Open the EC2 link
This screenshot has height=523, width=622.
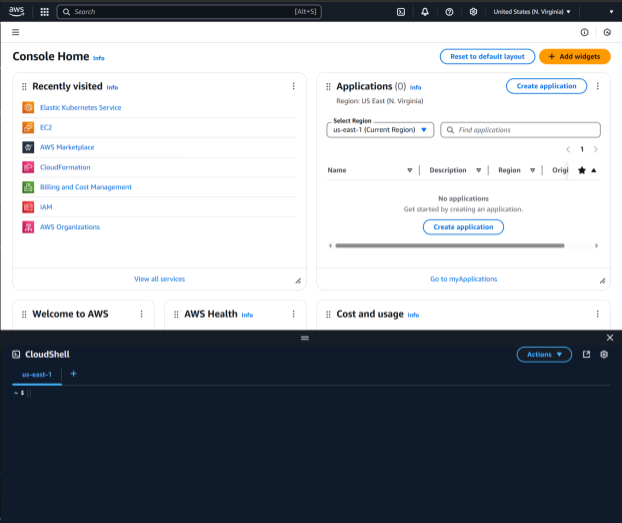[x=46, y=127]
